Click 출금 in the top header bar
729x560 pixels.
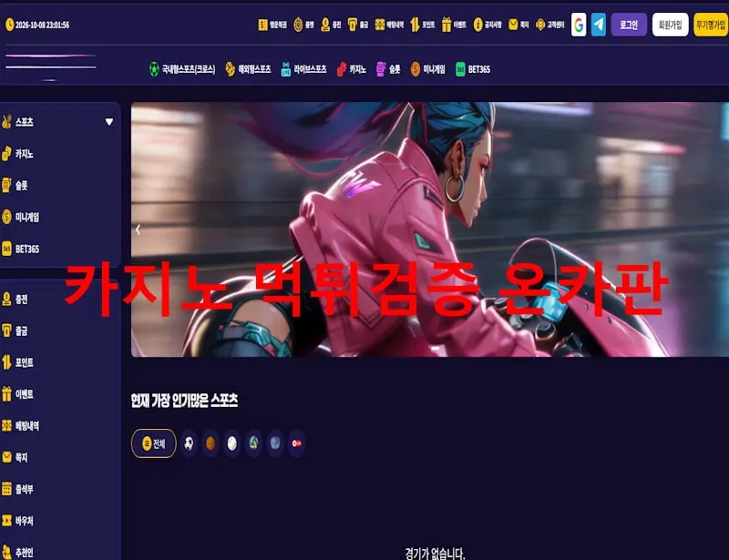pos(358,25)
